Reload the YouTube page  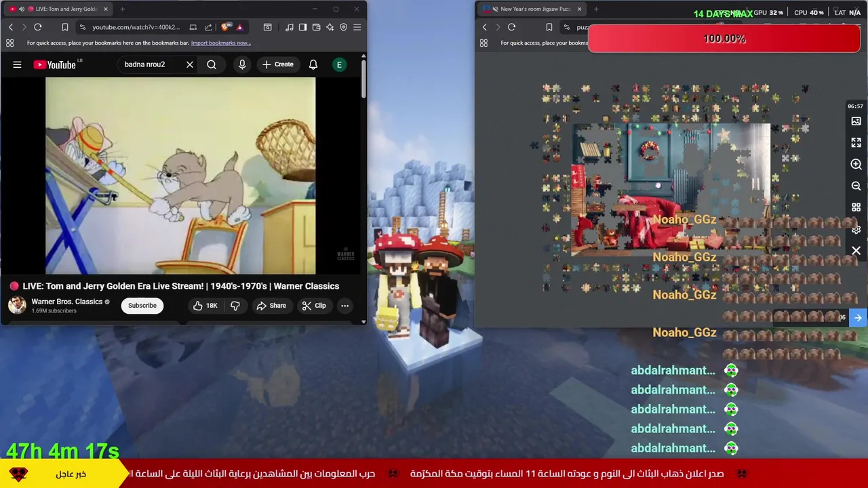[x=38, y=27]
